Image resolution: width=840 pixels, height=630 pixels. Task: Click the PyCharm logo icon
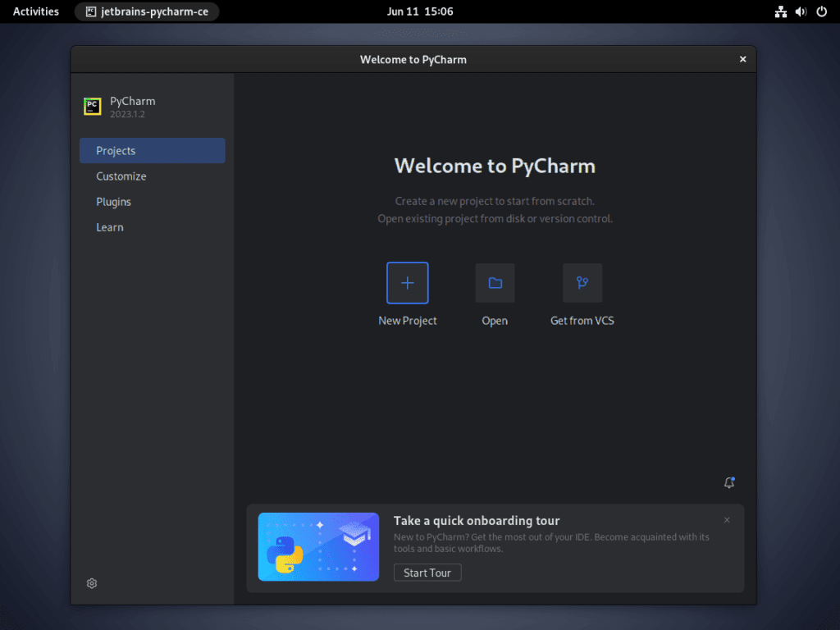92,106
